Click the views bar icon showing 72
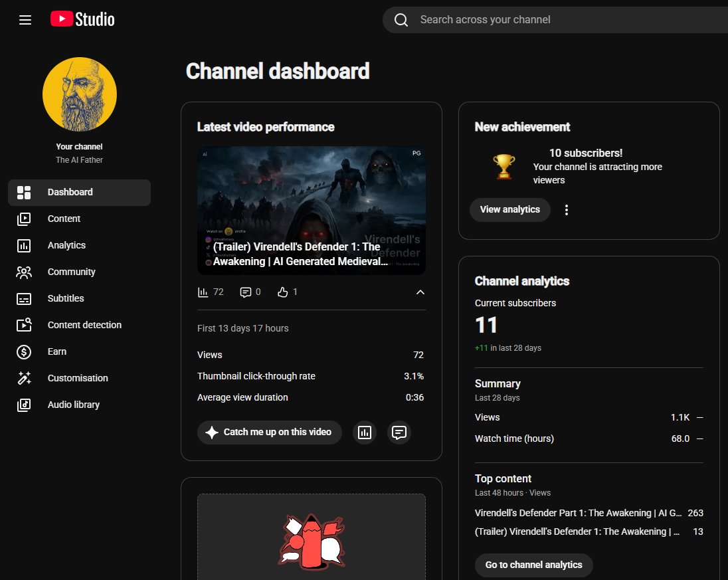Screen dimensions: 728x580 click(x=203, y=292)
